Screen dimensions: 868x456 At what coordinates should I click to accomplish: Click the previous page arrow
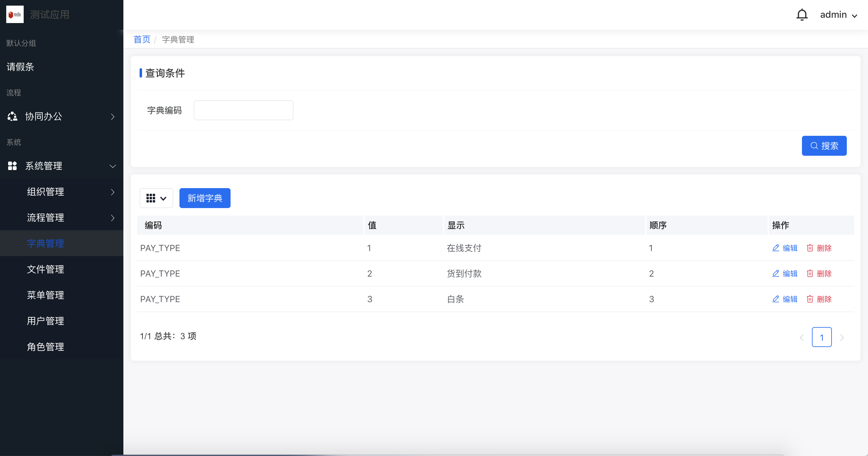(802, 337)
